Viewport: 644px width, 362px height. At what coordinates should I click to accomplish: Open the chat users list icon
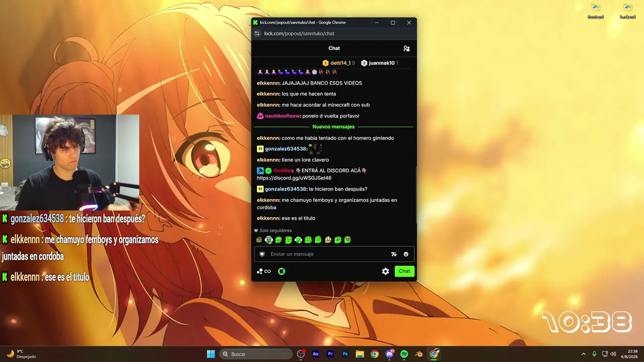pos(407,48)
